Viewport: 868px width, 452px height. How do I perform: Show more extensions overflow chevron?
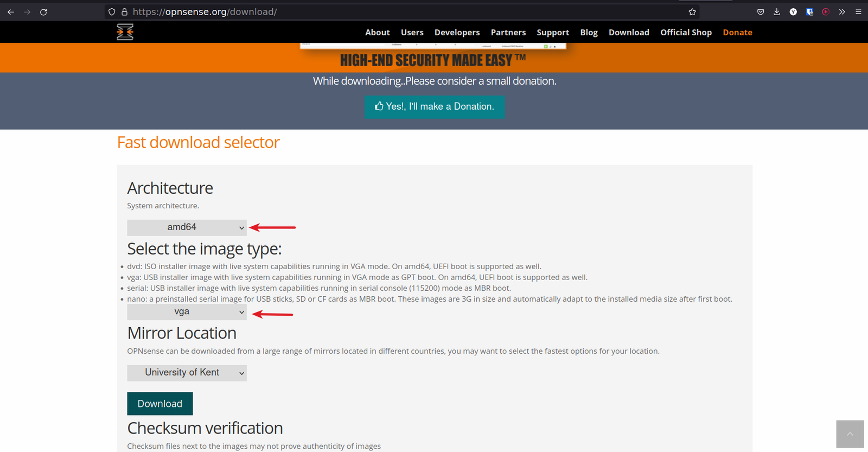tap(842, 12)
